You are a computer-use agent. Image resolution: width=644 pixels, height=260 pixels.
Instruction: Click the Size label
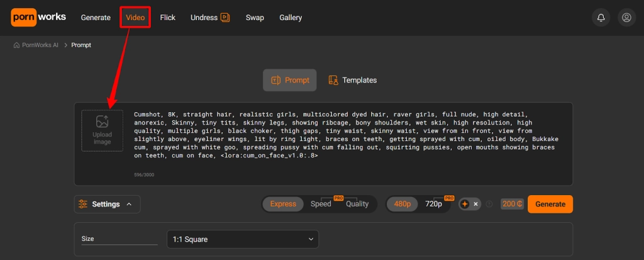(x=87, y=239)
